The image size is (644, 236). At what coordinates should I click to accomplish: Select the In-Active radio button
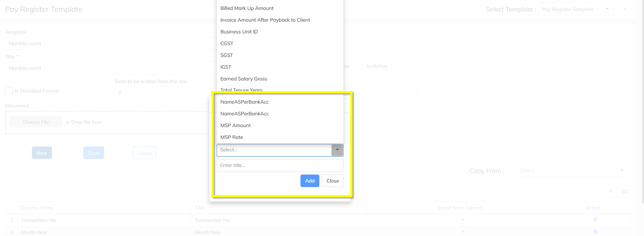(x=359, y=66)
